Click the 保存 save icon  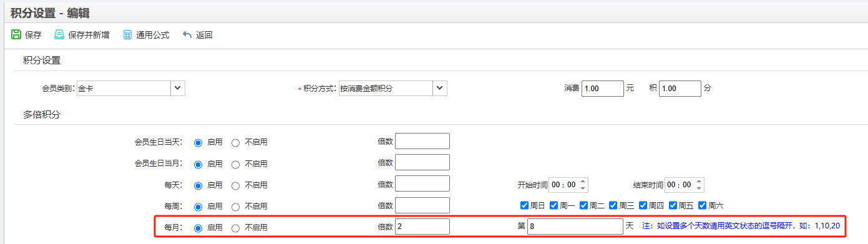pos(16,35)
